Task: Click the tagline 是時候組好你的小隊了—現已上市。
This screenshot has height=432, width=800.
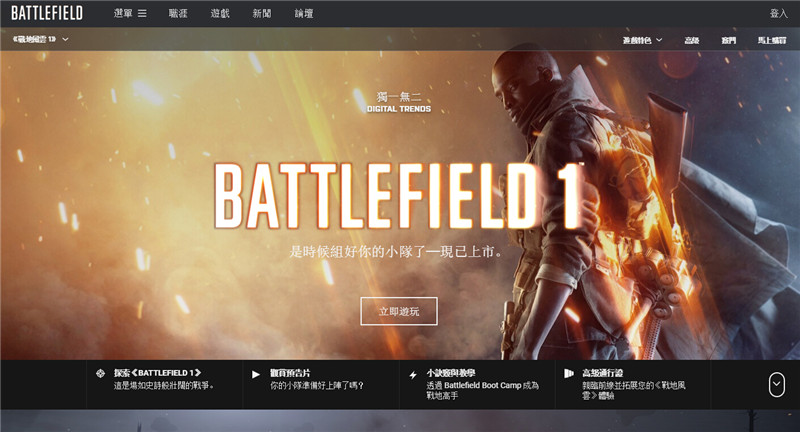Action: pyautogui.click(x=396, y=251)
